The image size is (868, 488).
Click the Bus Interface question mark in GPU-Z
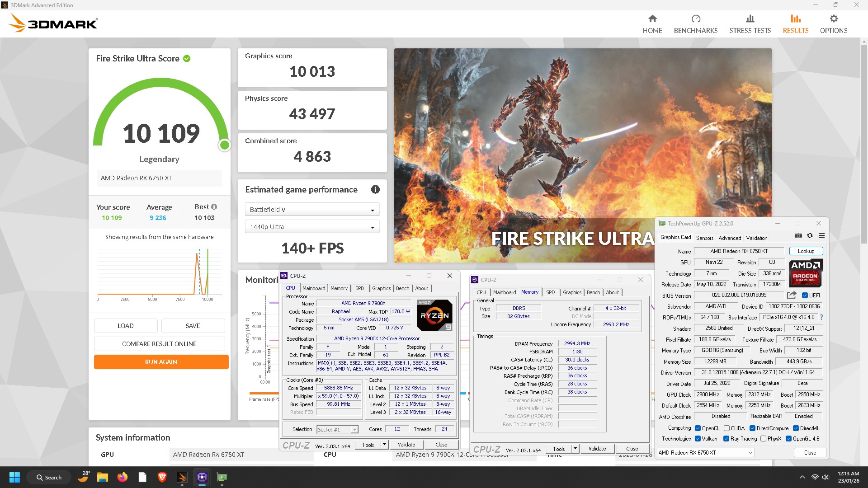coord(821,317)
